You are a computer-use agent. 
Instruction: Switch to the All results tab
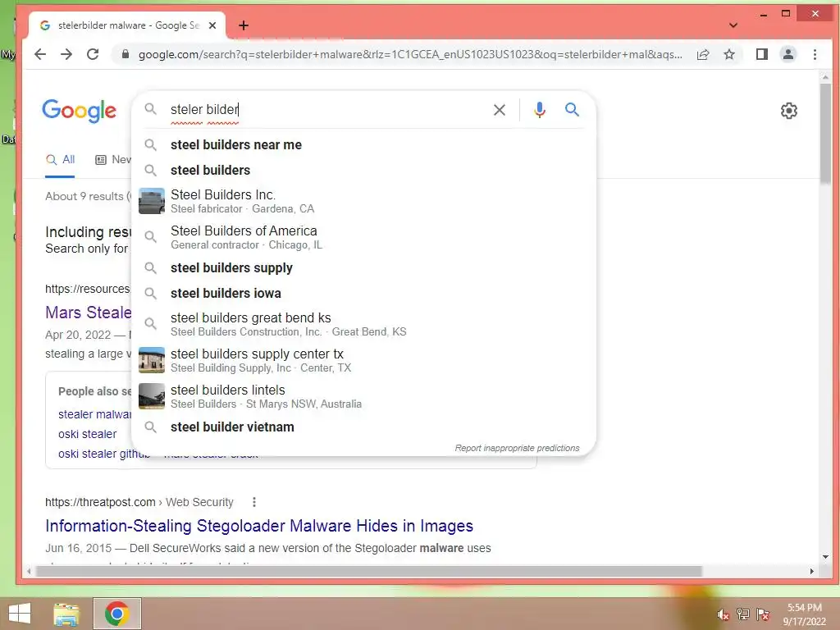click(x=60, y=160)
